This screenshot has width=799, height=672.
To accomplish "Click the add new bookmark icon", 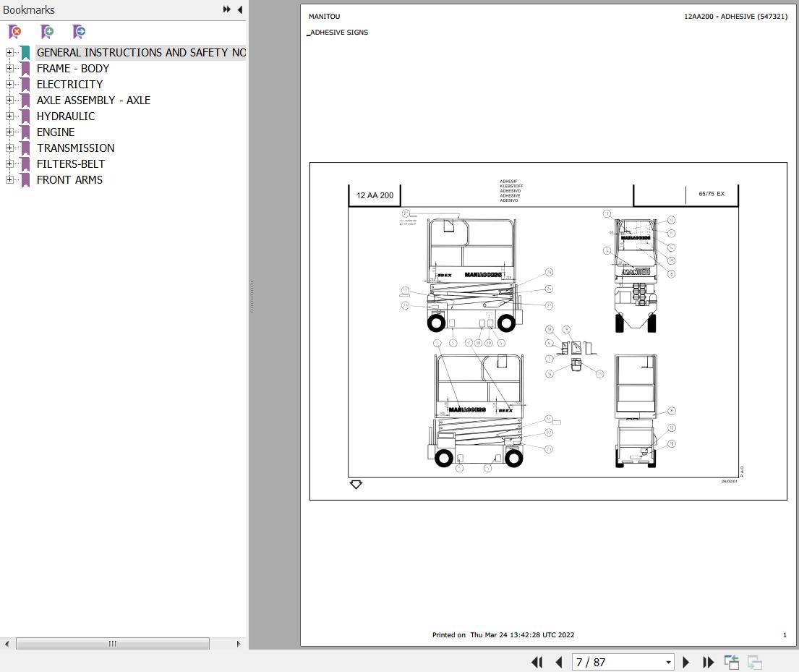I will (47, 32).
